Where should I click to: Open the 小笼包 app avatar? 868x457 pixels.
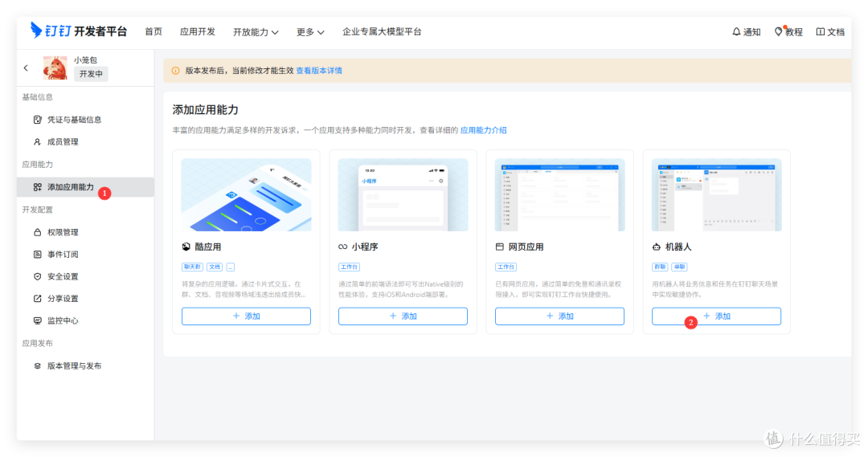[55, 68]
